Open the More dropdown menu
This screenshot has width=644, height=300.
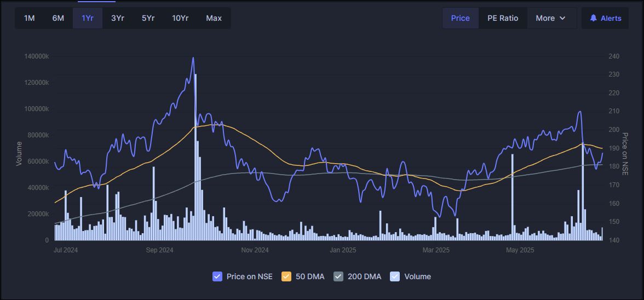click(551, 18)
